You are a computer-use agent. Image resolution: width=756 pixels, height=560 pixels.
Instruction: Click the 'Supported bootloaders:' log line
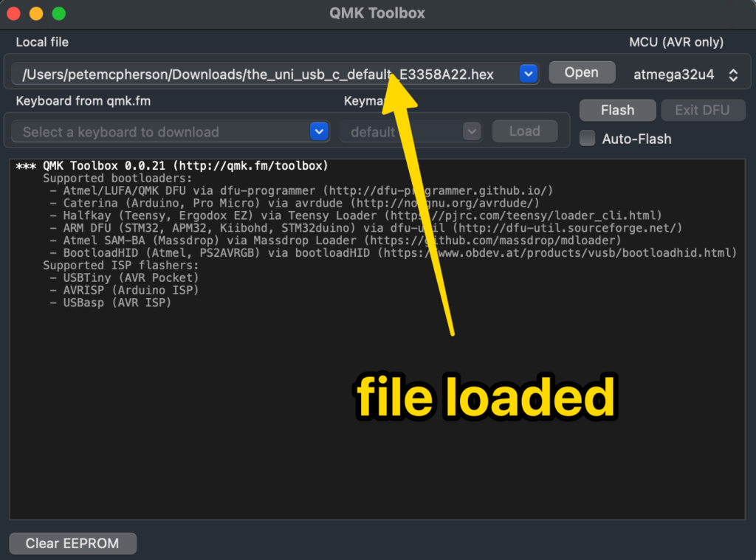[117, 179]
